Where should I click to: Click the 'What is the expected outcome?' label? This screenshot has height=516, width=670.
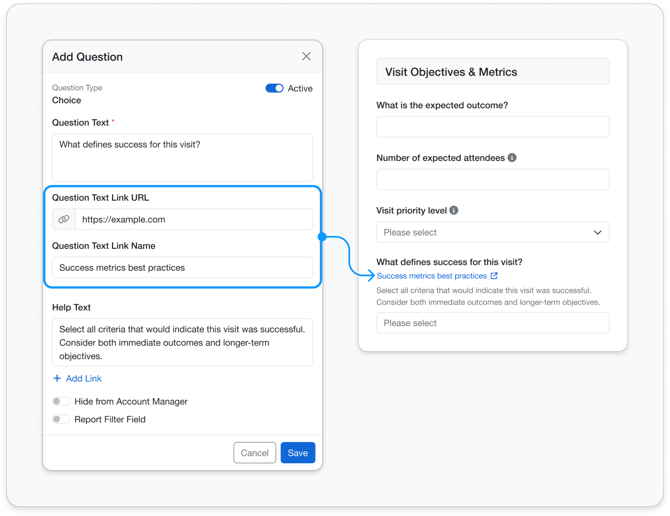click(x=442, y=105)
